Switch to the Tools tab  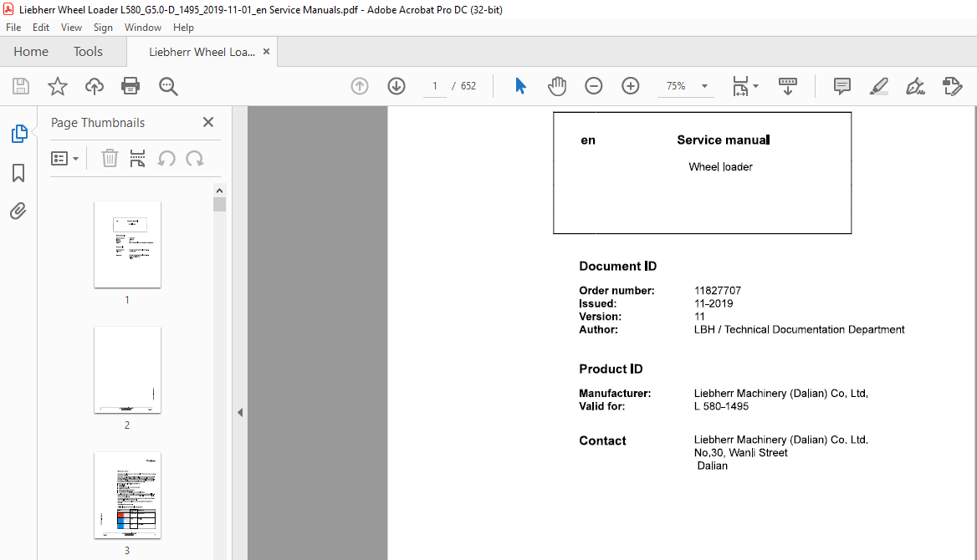88,52
